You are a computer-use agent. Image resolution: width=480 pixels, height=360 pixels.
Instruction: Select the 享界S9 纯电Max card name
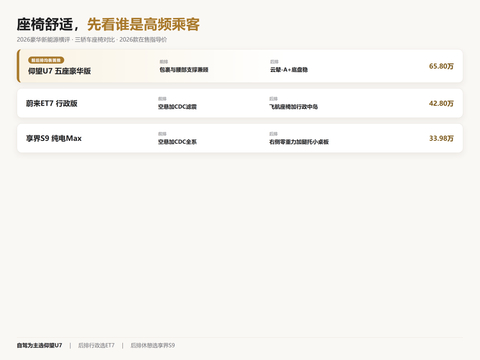click(x=54, y=138)
